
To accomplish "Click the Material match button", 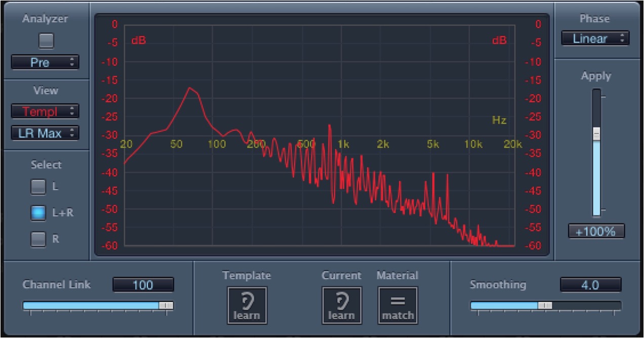I will tap(398, 306).
